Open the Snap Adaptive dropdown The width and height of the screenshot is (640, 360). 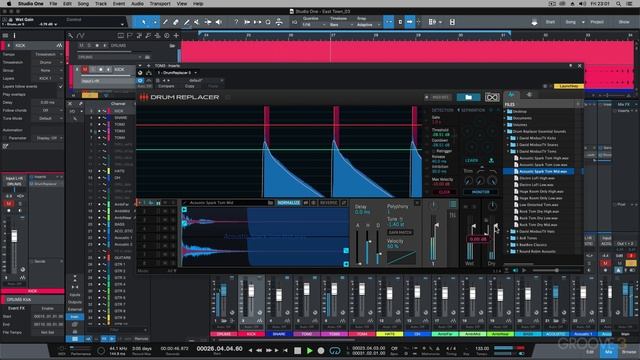tap(368, 24)
